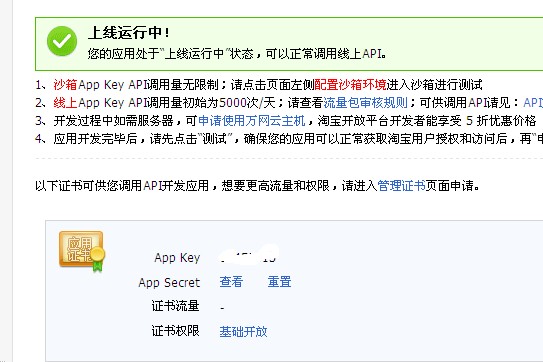This screenshot has width=543, height=362.
Task: Follow the 申请使用万网云主机 link
Action: pos(252,121)
